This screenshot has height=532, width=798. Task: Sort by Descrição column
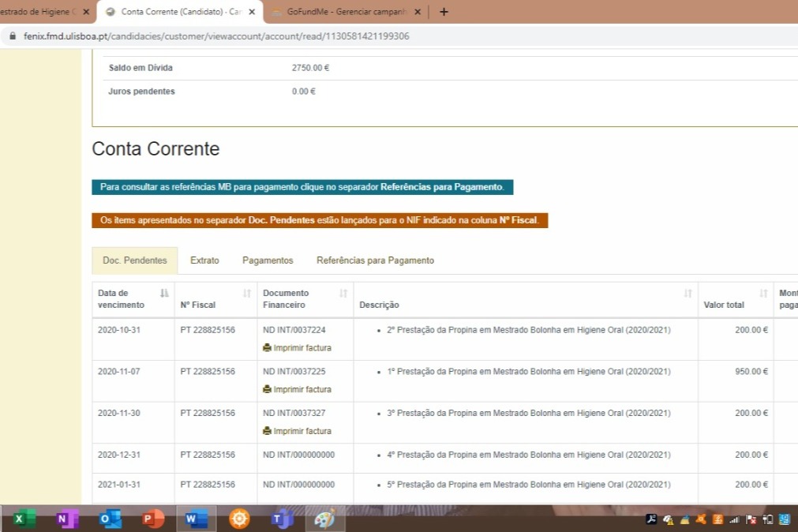(x=688, y=294)
